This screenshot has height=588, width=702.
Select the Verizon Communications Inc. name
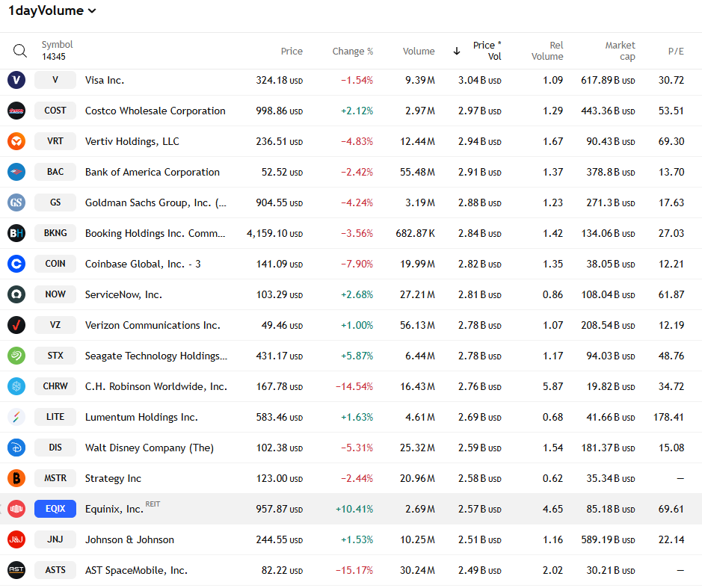tap(153, 325)
